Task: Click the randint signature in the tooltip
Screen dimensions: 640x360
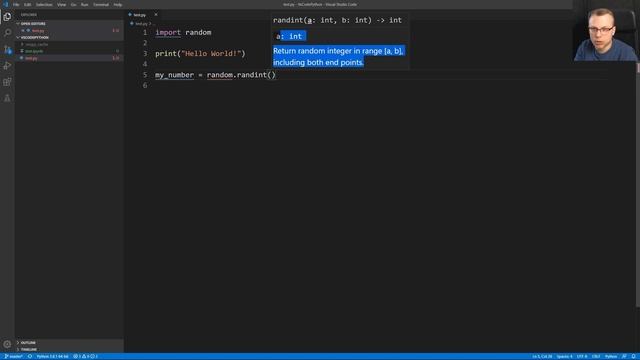Action: pos(337,20)
